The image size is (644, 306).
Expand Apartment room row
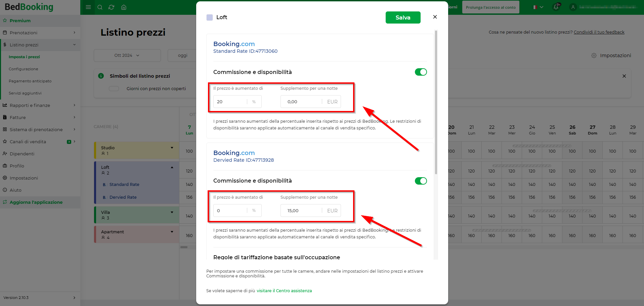pos(172,232)
